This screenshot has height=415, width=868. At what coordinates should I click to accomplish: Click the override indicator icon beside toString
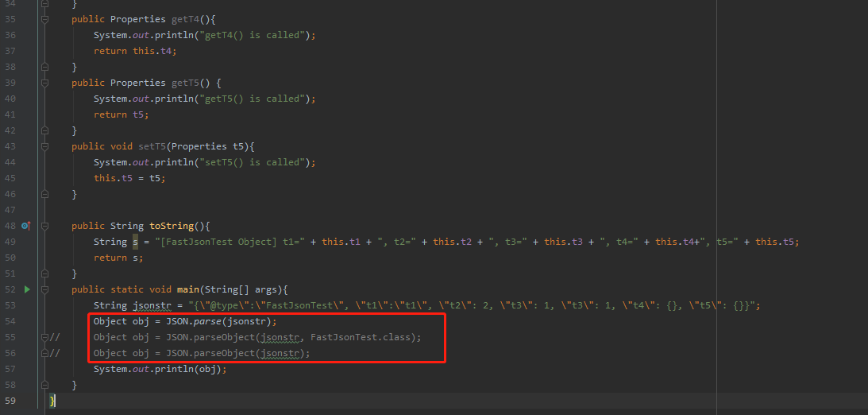pos(25,226)
